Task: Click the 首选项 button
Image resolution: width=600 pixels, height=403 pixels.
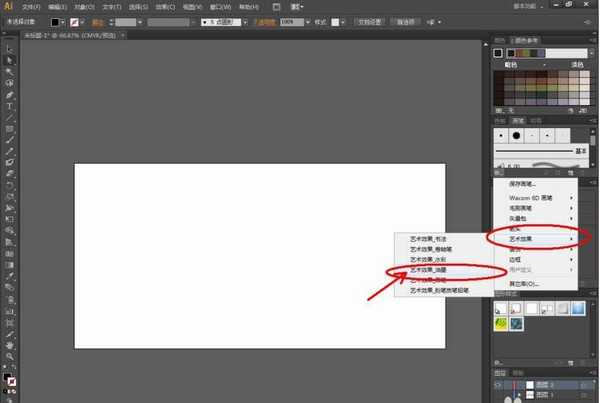Action: point(406,22)
